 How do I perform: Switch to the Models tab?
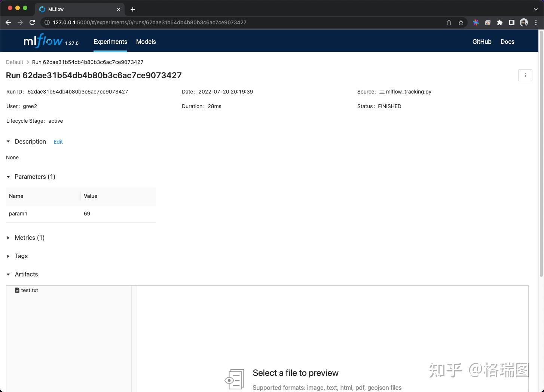point(146,42)
